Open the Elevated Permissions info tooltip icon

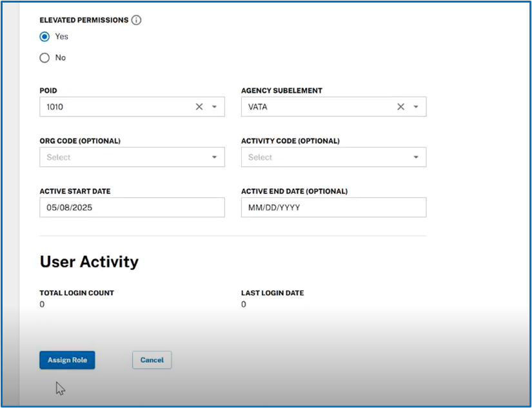(x=136, y=20)
